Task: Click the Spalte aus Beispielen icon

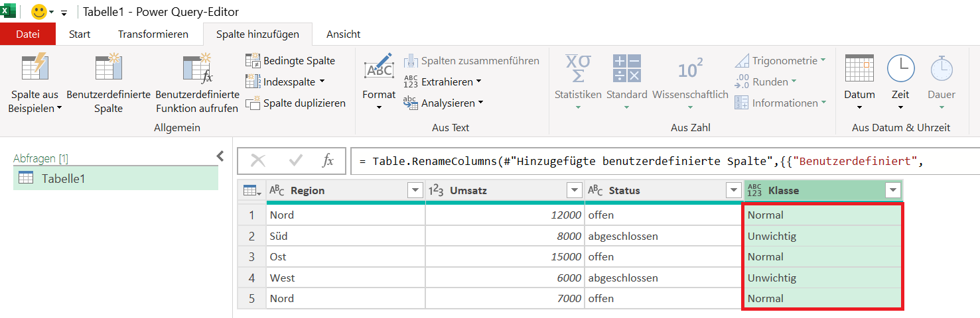Action: point(35,68)
